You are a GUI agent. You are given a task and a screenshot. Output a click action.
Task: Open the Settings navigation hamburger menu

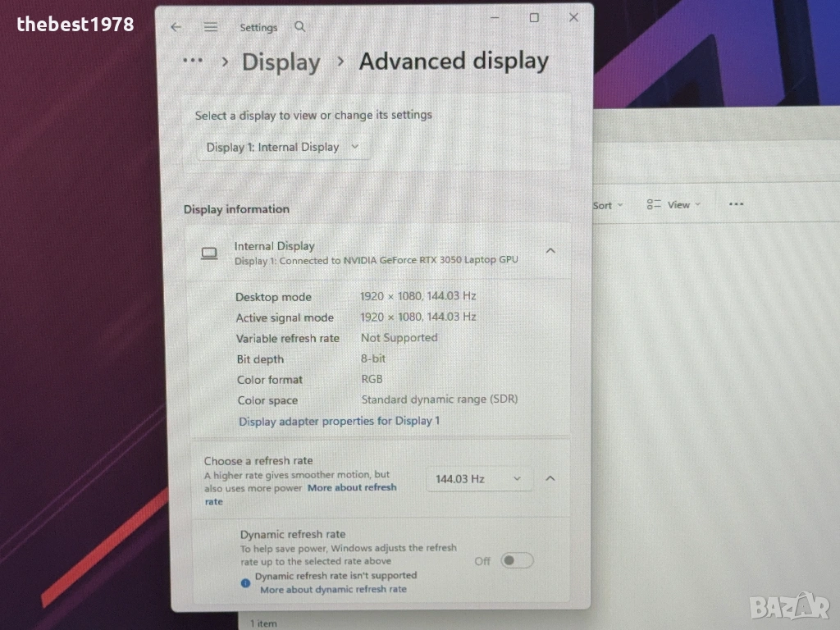point(211,27)
